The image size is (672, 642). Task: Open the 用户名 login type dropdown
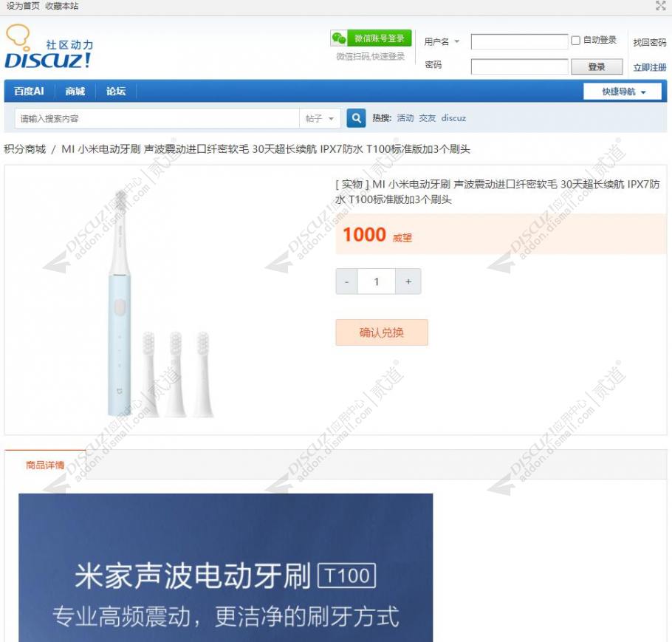(x=442, y=41)
